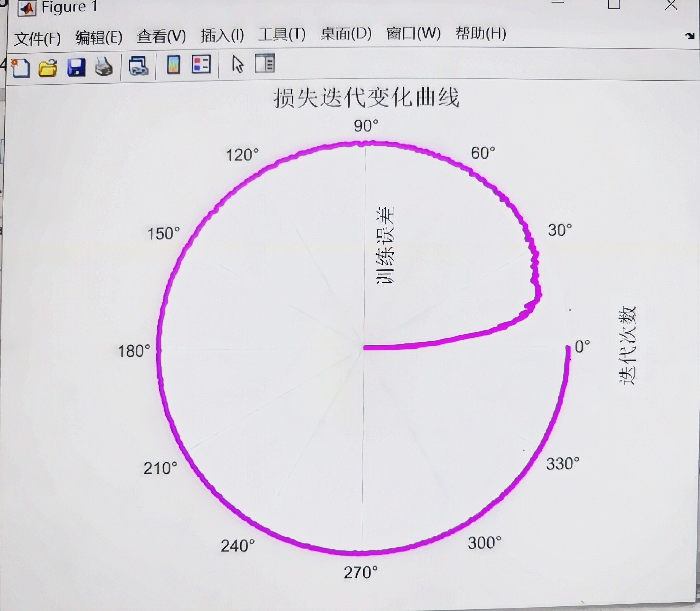
Task: Open the plot browser panel
Action: point(265,64)
